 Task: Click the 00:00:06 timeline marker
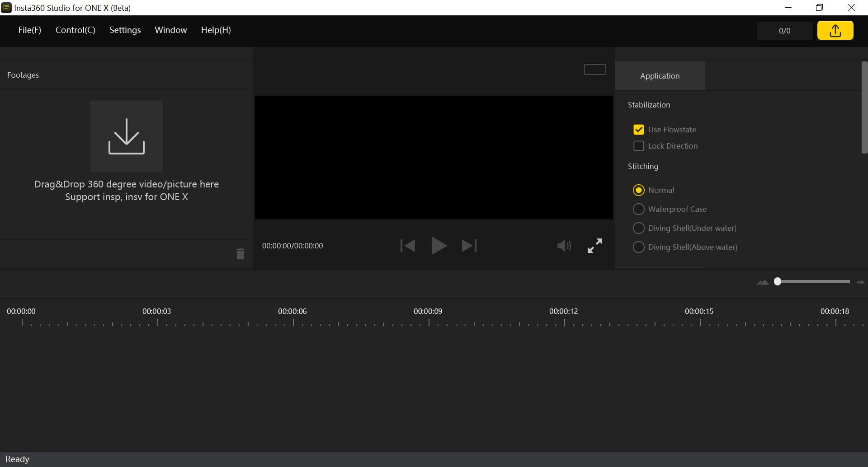292,311
